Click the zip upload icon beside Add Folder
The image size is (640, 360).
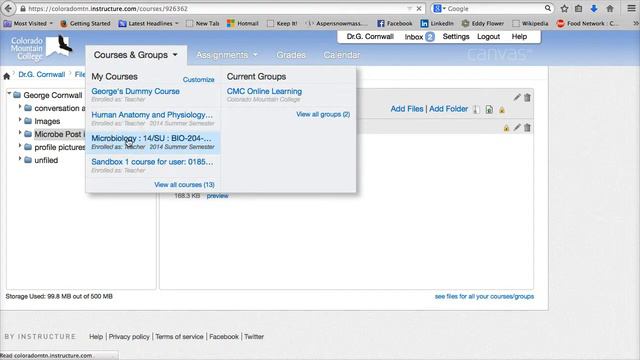pos(476,109)
